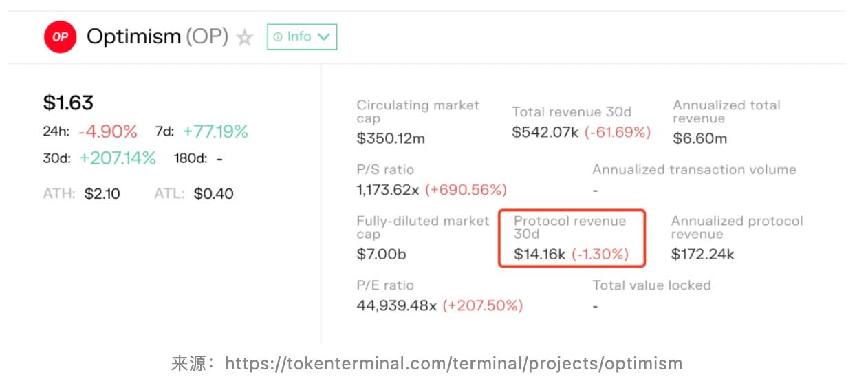Click the Annualized total revenue value $6.60m
This screenshot has height=388, width=868.
[699, 138]
